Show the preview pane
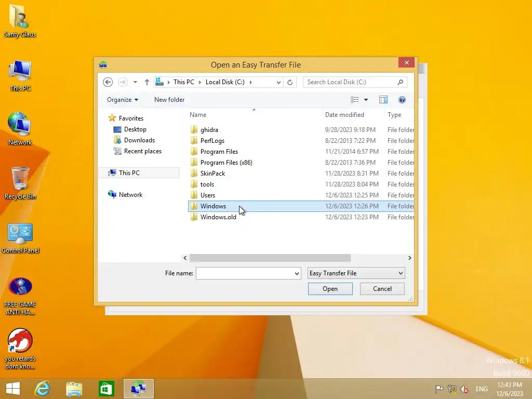 [x=383, y=99]
